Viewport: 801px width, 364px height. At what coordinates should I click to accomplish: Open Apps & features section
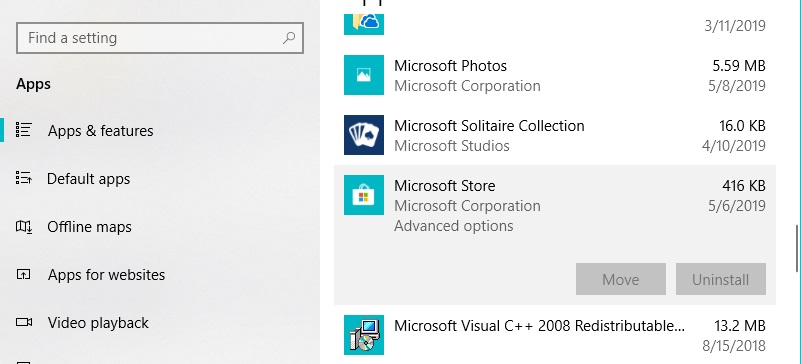click(x=100, y=131)
